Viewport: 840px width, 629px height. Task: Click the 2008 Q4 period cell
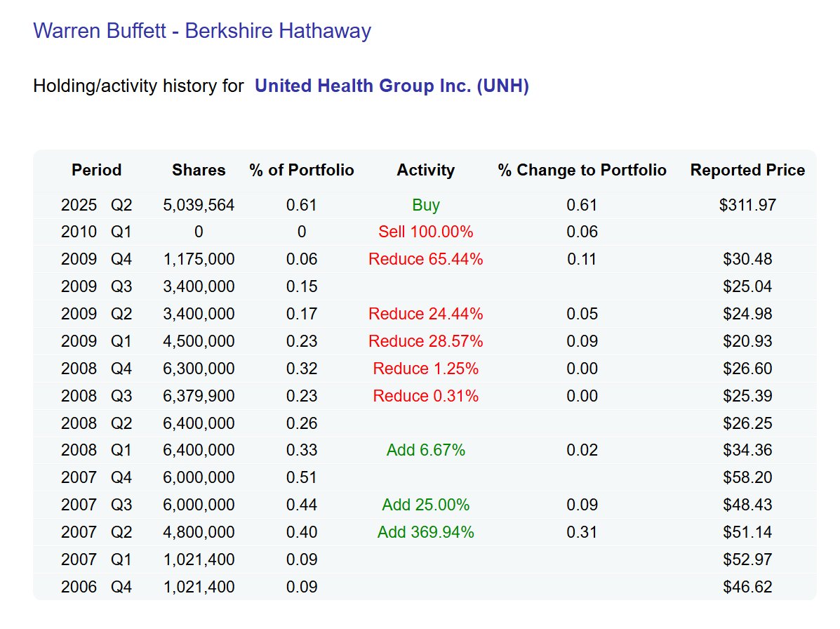point(96,369)
